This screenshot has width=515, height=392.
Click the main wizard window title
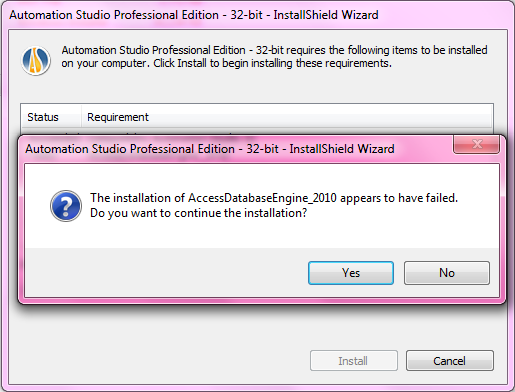(194, 15)
